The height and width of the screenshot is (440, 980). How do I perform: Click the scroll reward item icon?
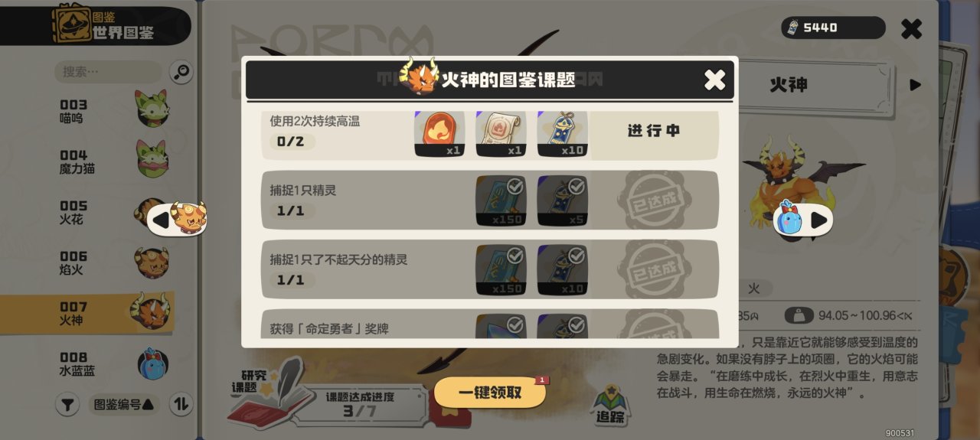(x=501, y=134)
